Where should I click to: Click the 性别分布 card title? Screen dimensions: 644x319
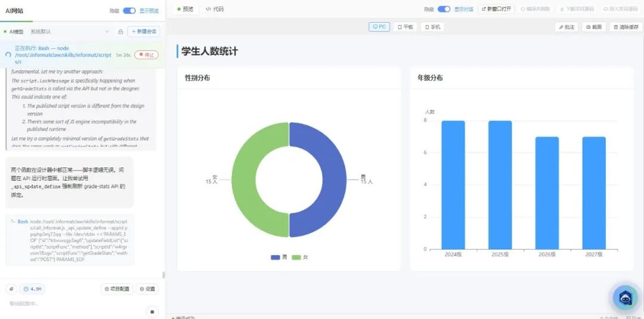197,78
